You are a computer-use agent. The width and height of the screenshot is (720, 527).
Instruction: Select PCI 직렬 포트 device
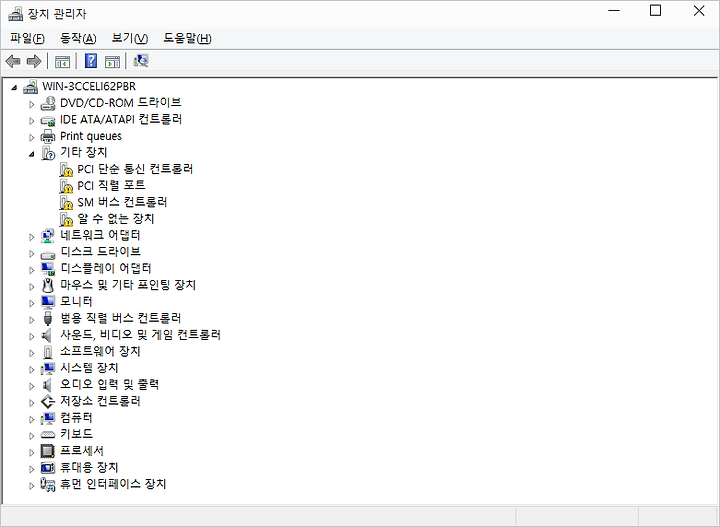point(111,186)
